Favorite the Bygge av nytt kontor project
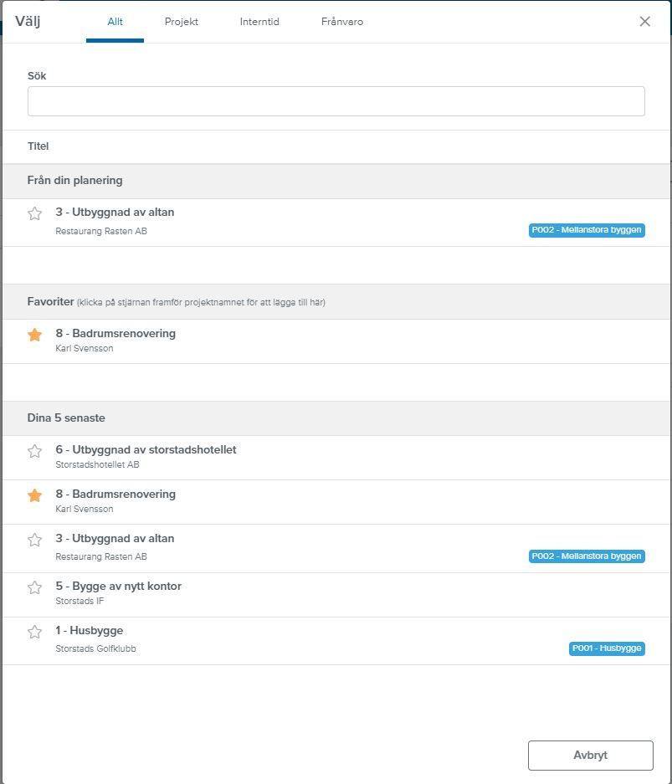Image resolution: width=672 pixels, height=784 pixels. [34, 587]
